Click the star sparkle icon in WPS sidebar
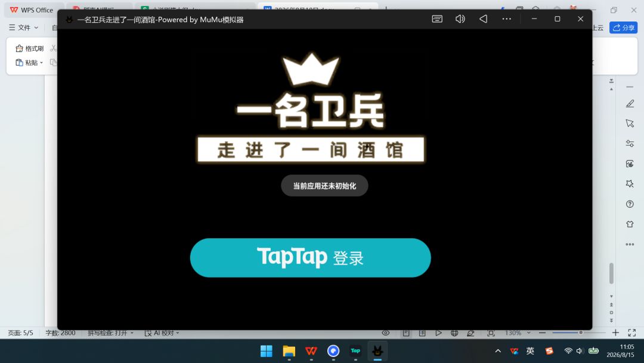The image size is (644, 363). [630, 184]
